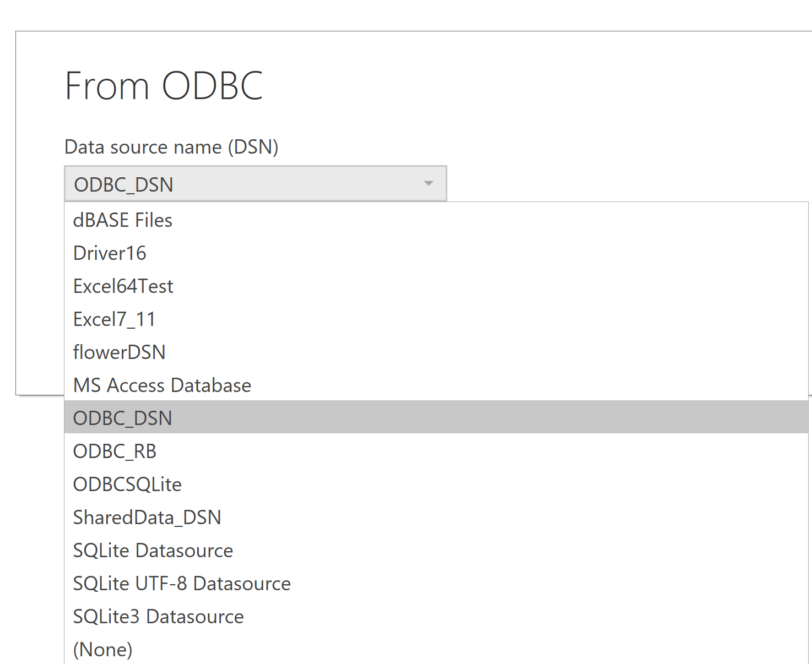Select SQLite Datasource option
812x664 pixels.
click(x=153, y=550)
